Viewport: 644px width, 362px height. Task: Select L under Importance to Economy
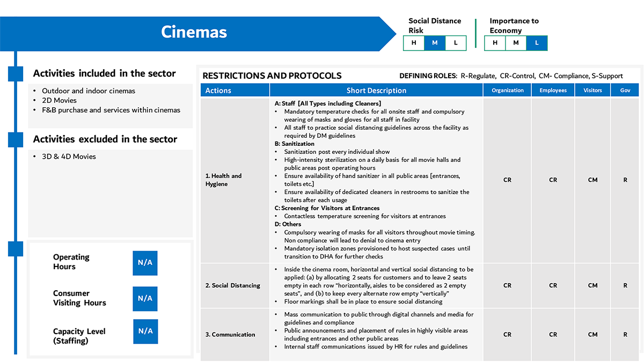(537, 43)
